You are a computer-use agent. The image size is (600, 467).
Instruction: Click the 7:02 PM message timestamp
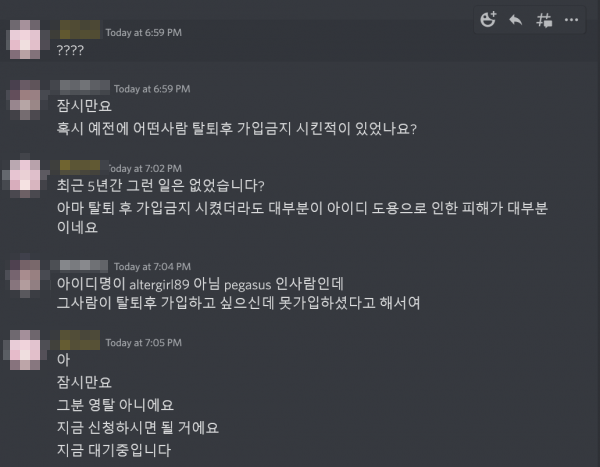coord(145,168)
